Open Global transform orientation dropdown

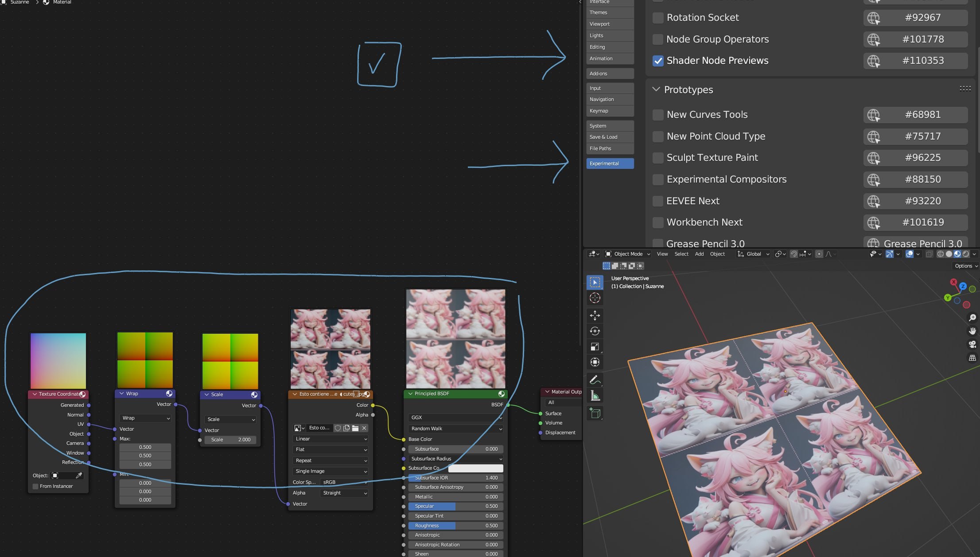coord(753,254)
